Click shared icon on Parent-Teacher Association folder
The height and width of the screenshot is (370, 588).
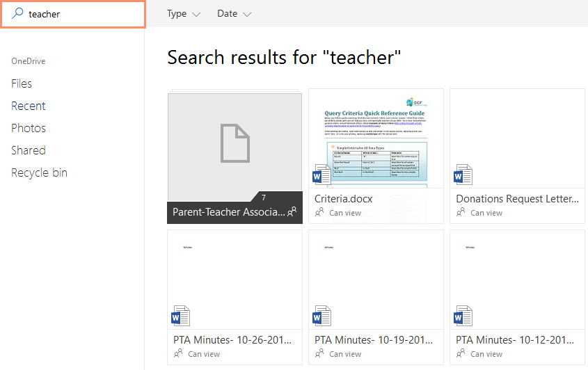tap(292, 211)
